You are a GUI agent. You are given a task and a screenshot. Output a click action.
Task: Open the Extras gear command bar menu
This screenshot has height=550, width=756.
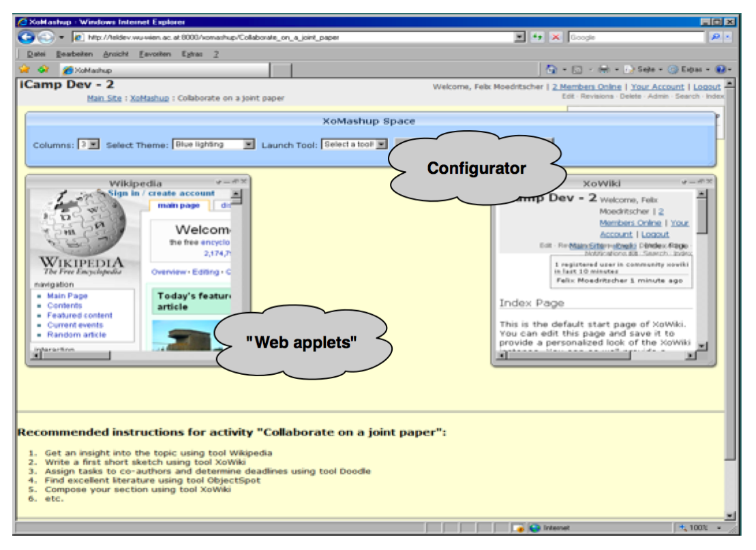(x=689, y=70)
